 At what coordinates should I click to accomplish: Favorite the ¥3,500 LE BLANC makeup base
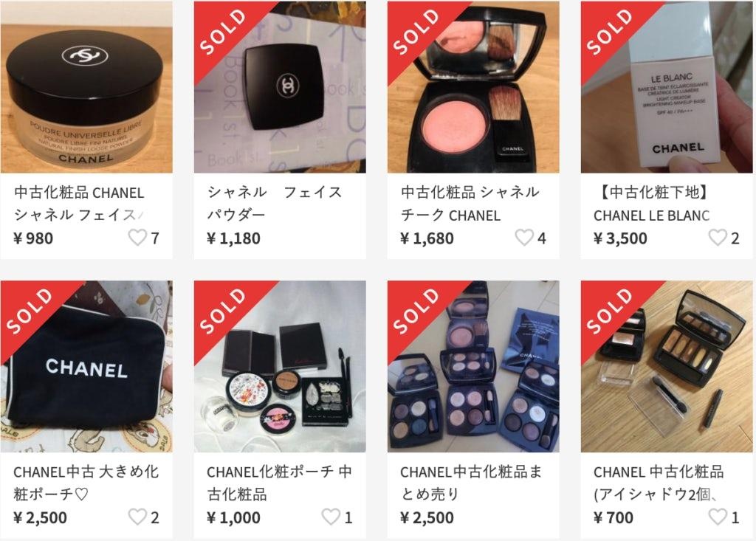point(718,238)
